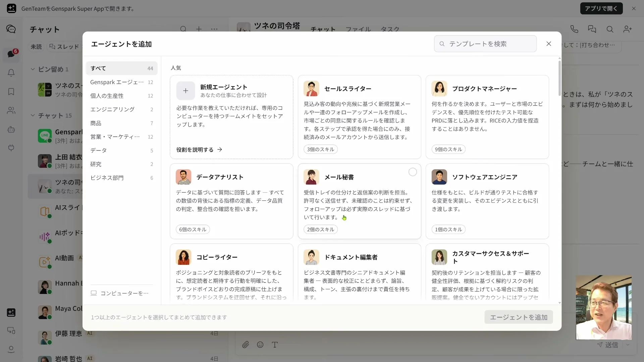Click the search icon in chat header
This screenshot has width=644, height=362.
click(610, 29)
